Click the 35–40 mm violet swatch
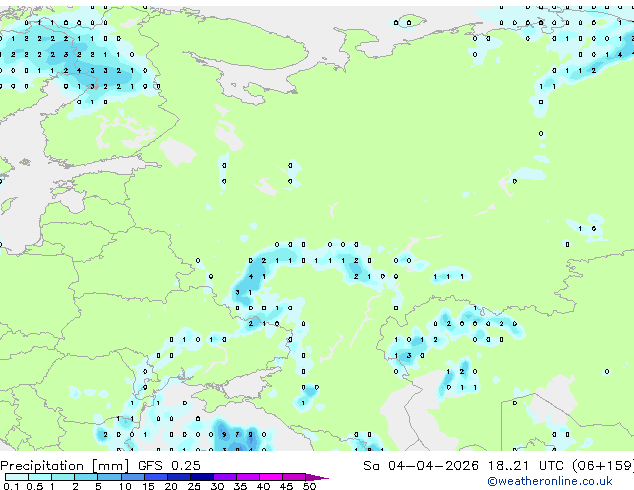 pos(247,477)
